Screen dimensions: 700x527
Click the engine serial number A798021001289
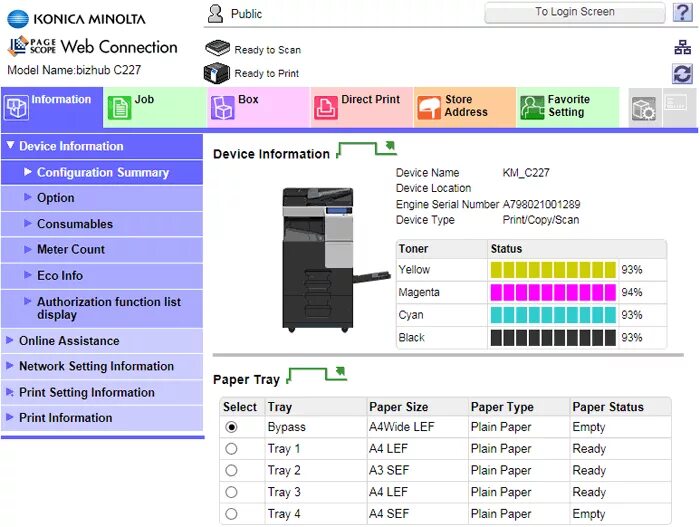point(541,205)
